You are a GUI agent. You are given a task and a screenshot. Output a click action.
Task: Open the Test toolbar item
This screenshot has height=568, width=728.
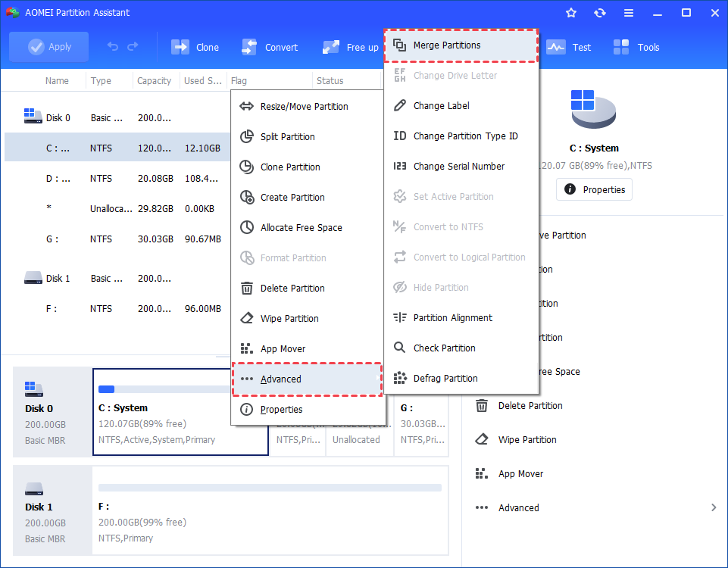point(568,47)
